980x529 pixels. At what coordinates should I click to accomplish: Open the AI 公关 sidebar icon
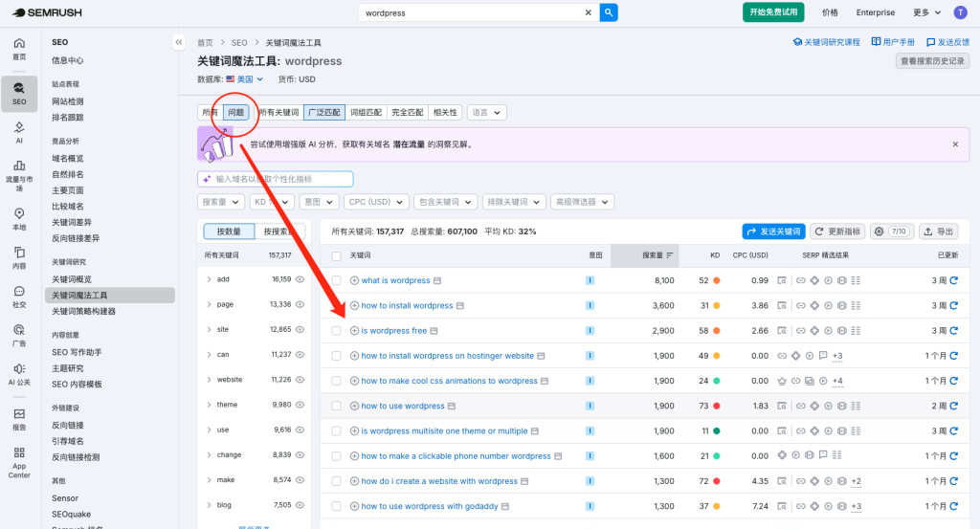19,374
